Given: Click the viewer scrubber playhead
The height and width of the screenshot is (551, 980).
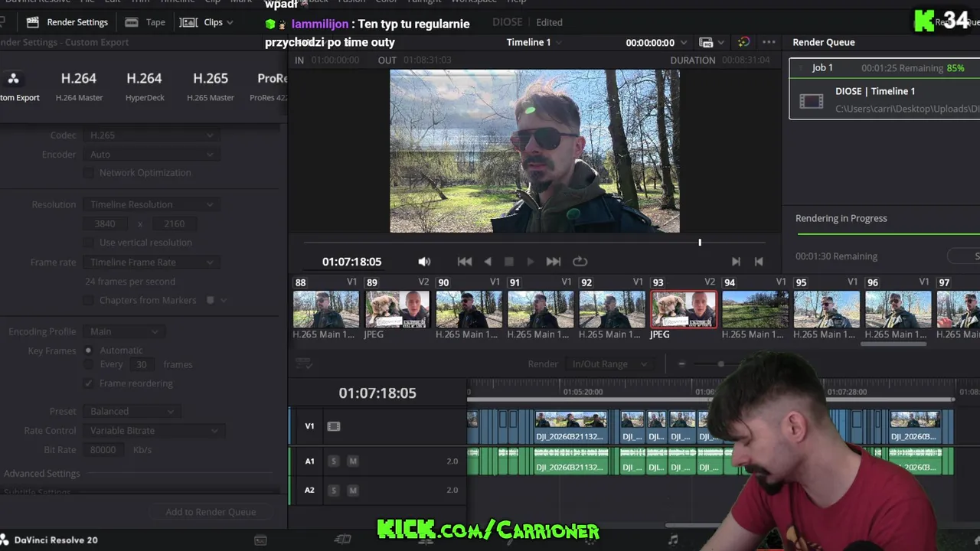Looking at the screenshot, I should point(700,243).
